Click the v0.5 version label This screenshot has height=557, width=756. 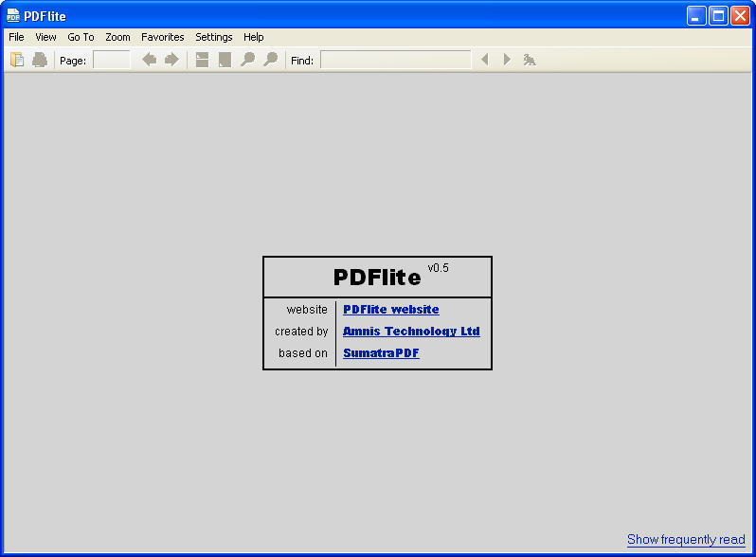[438, 268]
